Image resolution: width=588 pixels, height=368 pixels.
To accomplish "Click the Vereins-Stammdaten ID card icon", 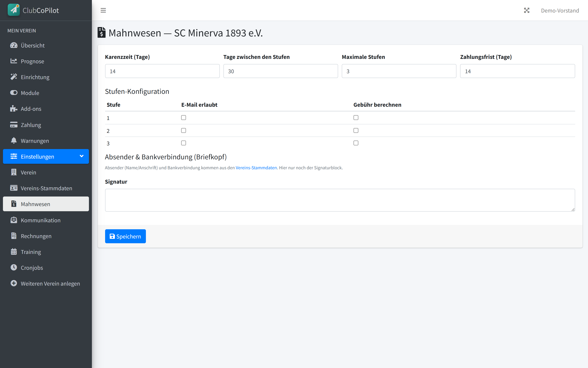I will (x=14, y=188).
